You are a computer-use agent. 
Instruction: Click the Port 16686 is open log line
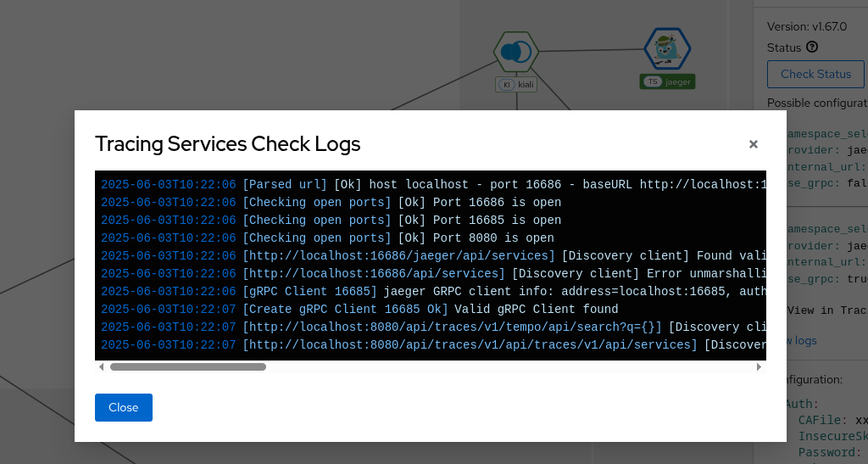tap(331, 202)
